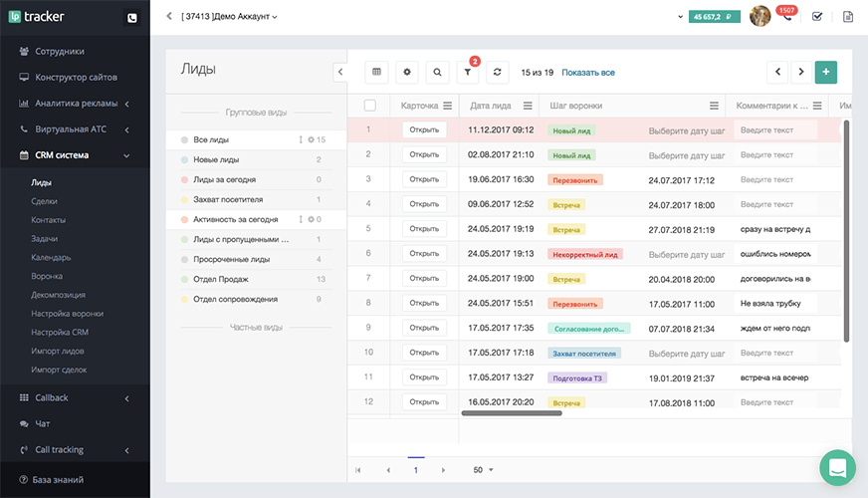This screenshot has width=868, height=498.
Task: Open the card for lead row 1
Action: (424, 129)
